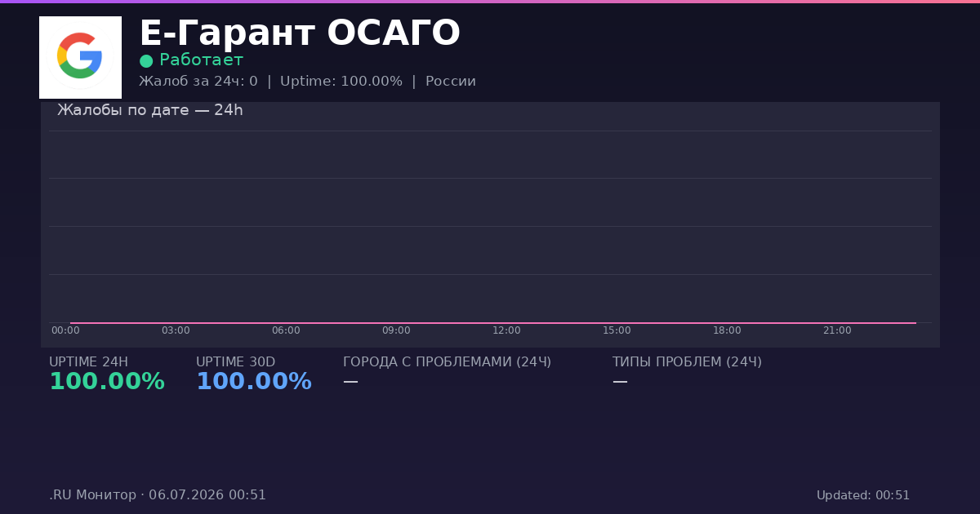Select the Е-Гарант ОСАГО title
This screenshot has width=980, height=514.
300,33
